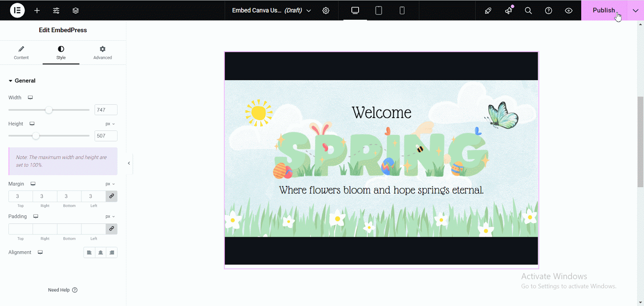Viewport: 644px width, 306px height.
Task: Click the Width value field 747
Action: 106,110
